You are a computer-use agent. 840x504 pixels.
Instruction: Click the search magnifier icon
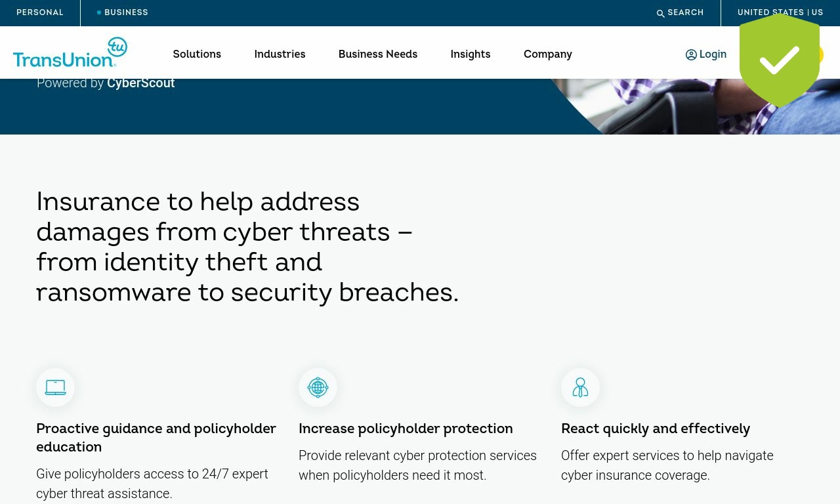pos(660,12)
